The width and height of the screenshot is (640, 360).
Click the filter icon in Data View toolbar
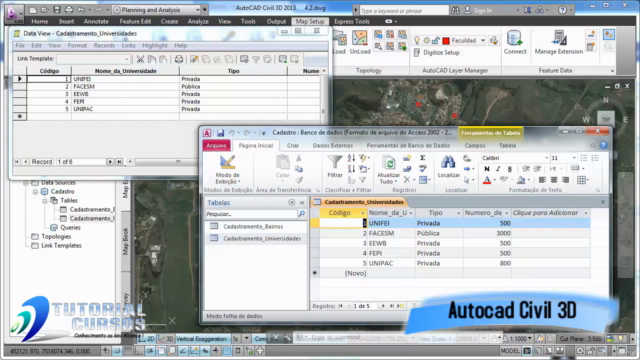coord(256,60)
